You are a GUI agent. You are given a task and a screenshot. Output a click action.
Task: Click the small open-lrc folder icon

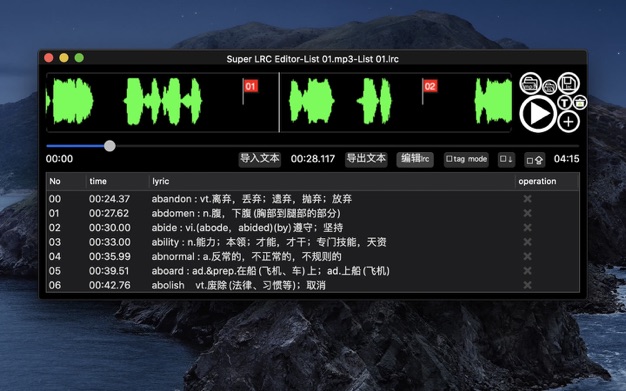point(549,86)
